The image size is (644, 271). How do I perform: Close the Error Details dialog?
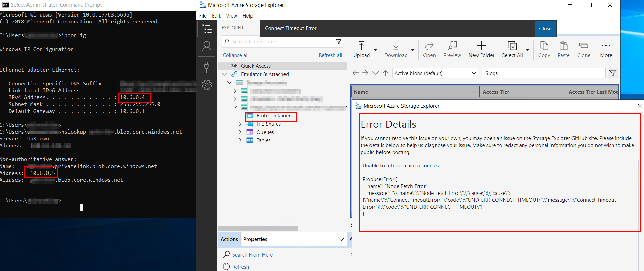coord(640,106)
